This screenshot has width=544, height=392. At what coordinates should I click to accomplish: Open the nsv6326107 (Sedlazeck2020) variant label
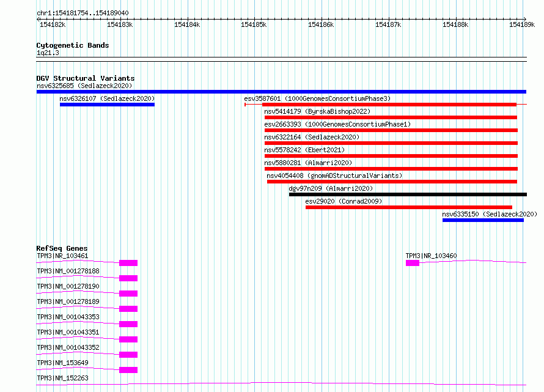tap(107, 98)
